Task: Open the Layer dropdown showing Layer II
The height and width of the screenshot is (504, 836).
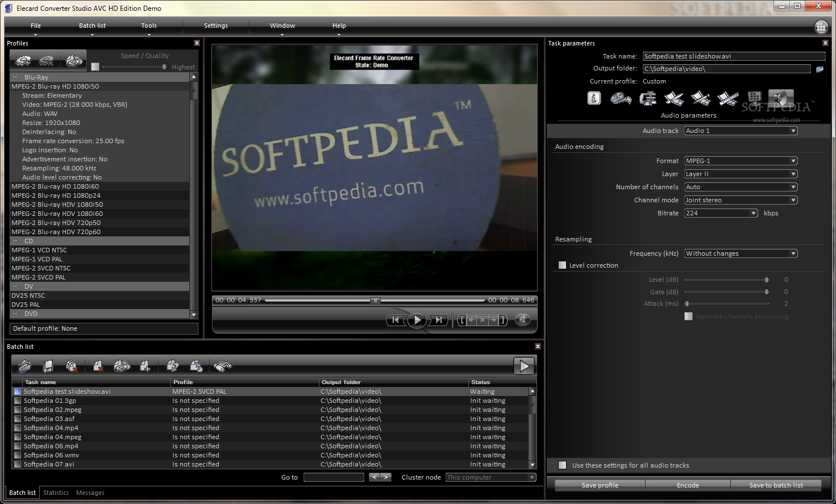Action: pyautogui.click(x=741, y=174)
